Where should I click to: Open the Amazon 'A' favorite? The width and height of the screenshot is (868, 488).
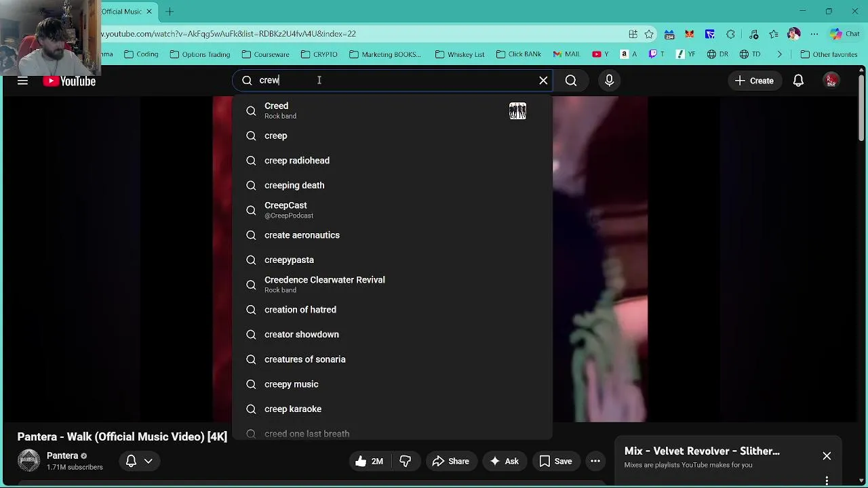coord(629,54)
